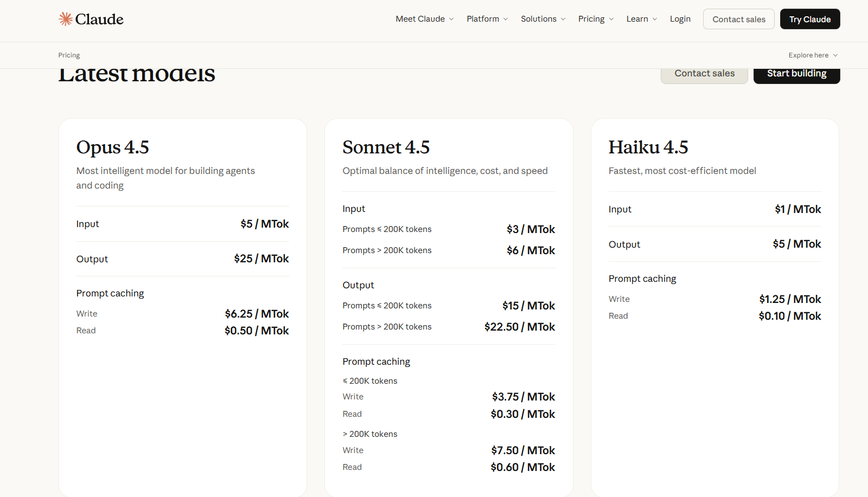
Task: Click the Sonnet $0.30 / MTok cache read price
Action: pos(523,414)
